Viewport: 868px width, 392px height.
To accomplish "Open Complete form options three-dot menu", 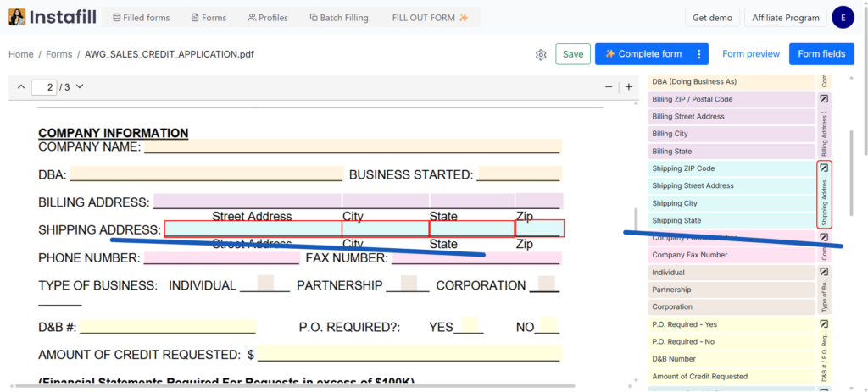I will click(x=699, y=54).
